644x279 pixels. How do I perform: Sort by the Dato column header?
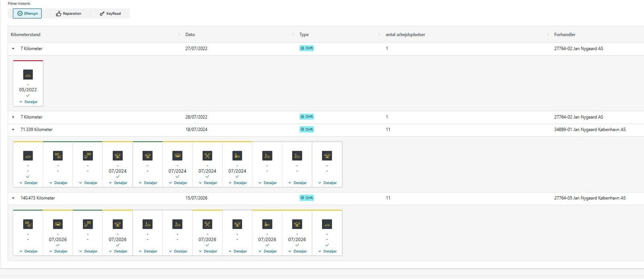pyautogui.click(x=190, y=35)
